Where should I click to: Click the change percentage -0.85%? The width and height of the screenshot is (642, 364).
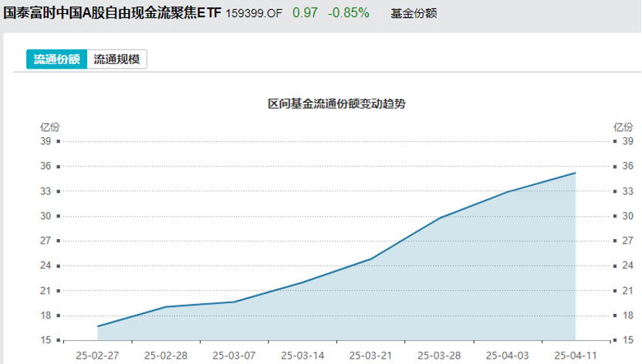coord(349,13)
